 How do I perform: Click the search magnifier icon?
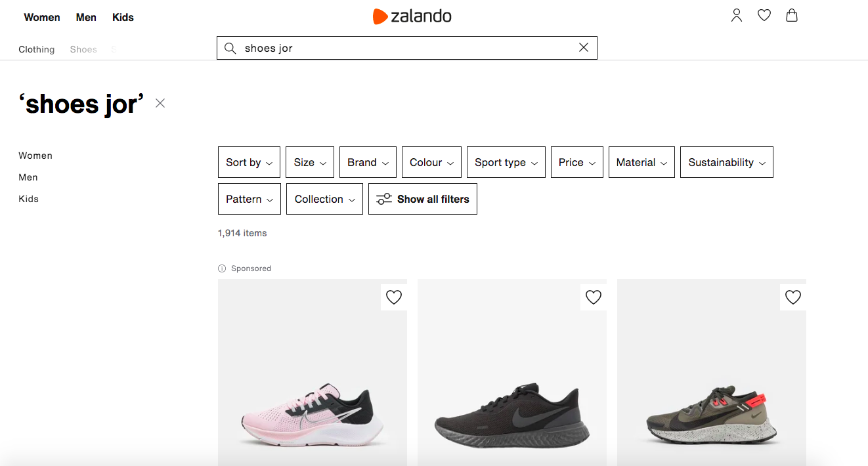click(230, 48)
